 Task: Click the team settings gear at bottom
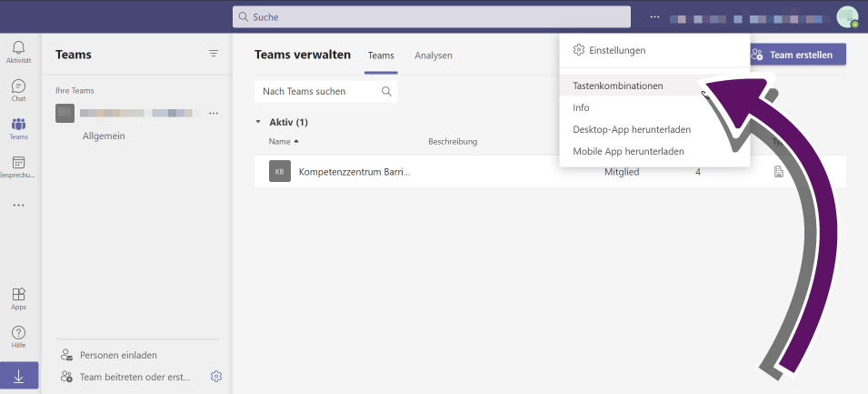(x=216, y=377)
